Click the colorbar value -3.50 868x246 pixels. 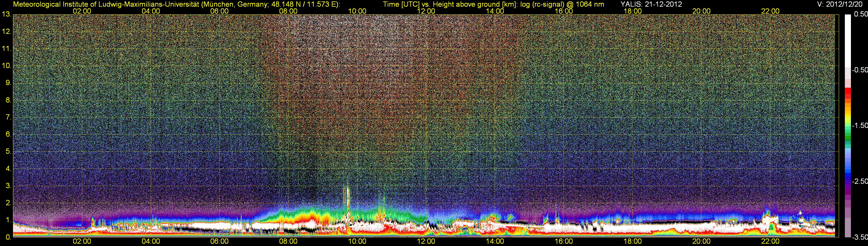860,237
